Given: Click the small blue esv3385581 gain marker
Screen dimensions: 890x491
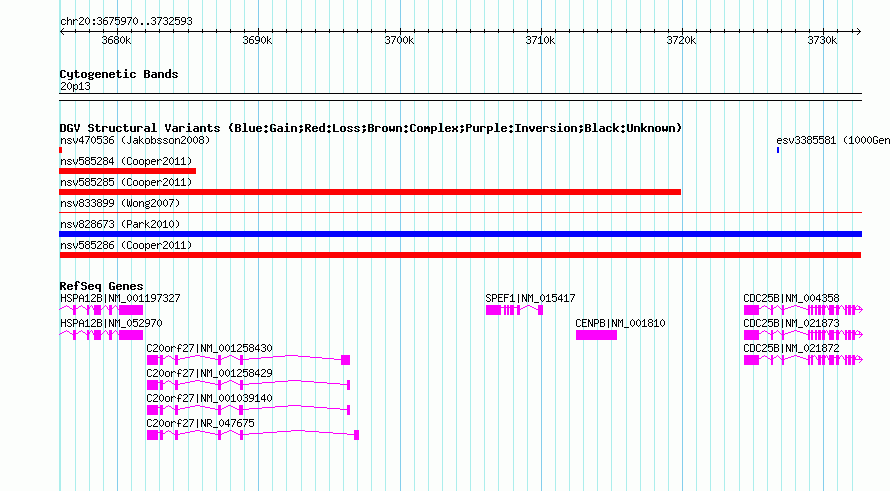Looking at the screenshot, I should [x=778, y=150].
